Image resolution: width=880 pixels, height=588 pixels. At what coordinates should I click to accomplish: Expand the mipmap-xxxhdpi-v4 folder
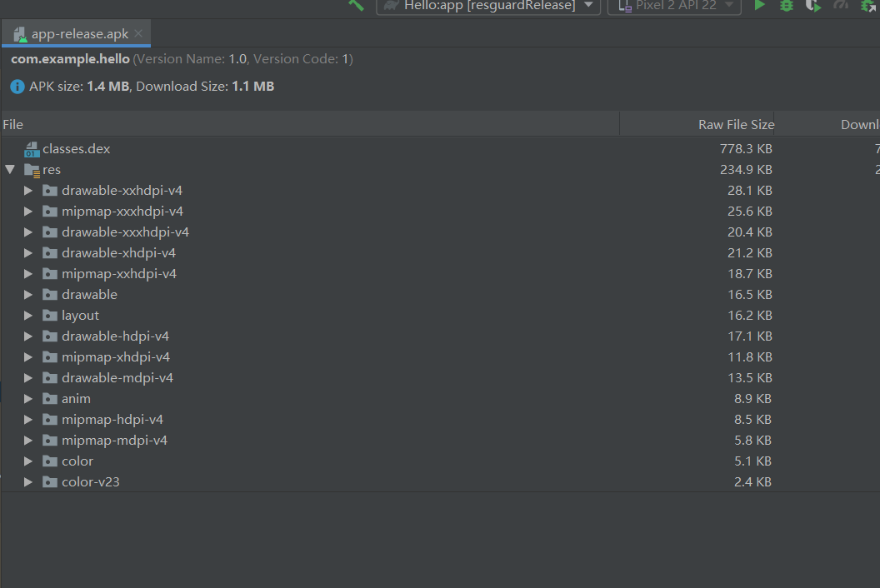tap(27, 212)
